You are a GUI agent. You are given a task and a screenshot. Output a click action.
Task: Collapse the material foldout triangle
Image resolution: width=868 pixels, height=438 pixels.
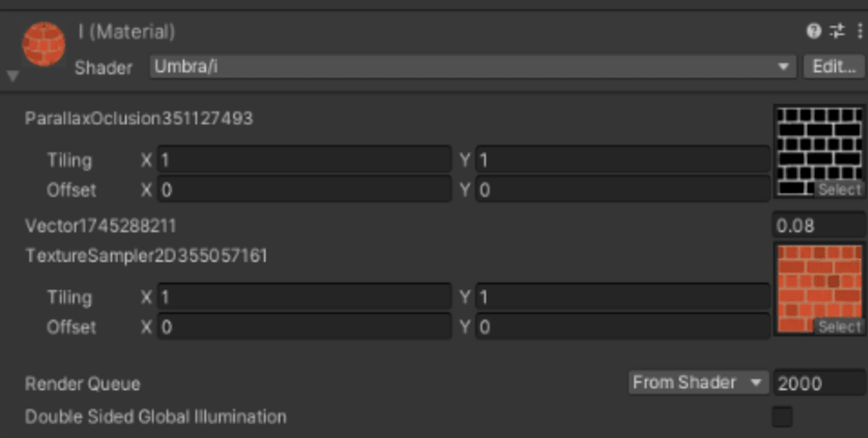tap(13, 75)
